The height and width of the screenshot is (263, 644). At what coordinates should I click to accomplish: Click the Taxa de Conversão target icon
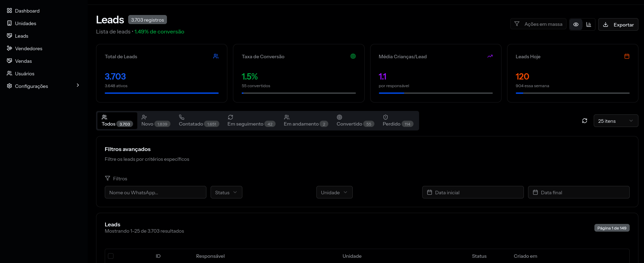(x=353, y=56)
